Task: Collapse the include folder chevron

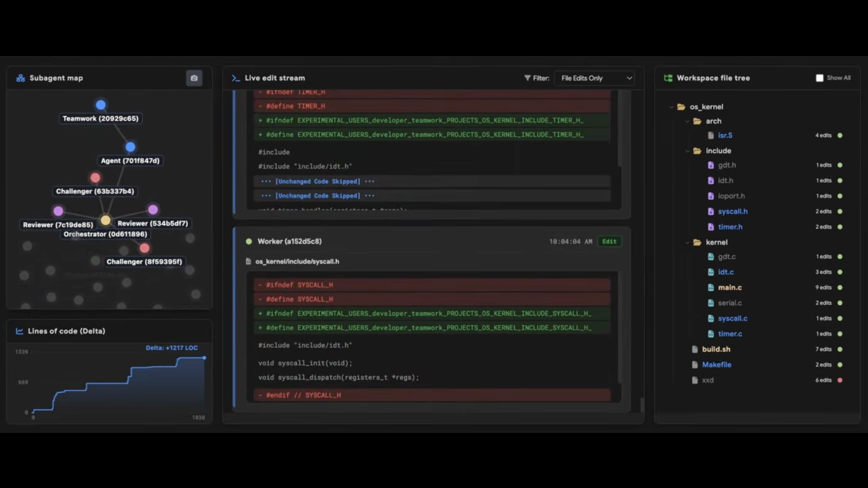Action: click(687, 151)
